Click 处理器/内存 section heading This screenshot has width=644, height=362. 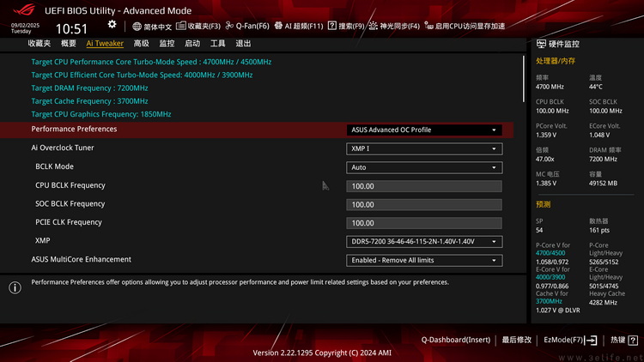pyautogui.click(x=556, y=61)
